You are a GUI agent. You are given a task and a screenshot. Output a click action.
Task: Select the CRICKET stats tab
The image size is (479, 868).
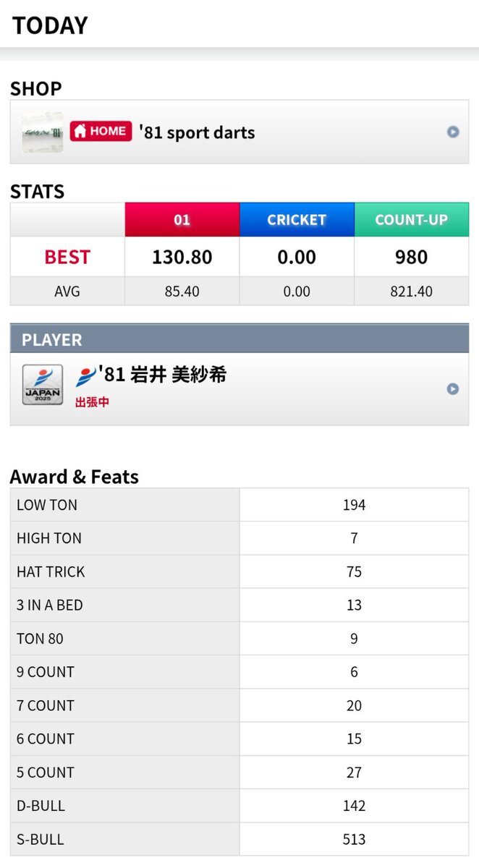[297, 220]
